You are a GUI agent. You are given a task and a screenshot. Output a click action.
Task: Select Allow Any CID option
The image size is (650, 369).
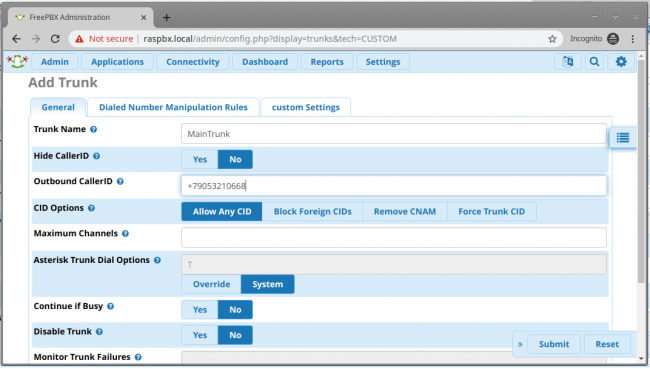pos(222,212)
